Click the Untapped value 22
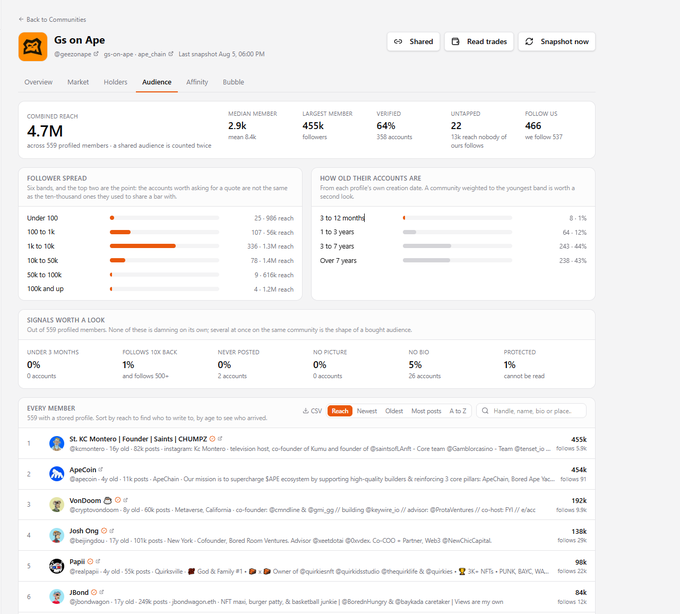 (x=456, y=126)
